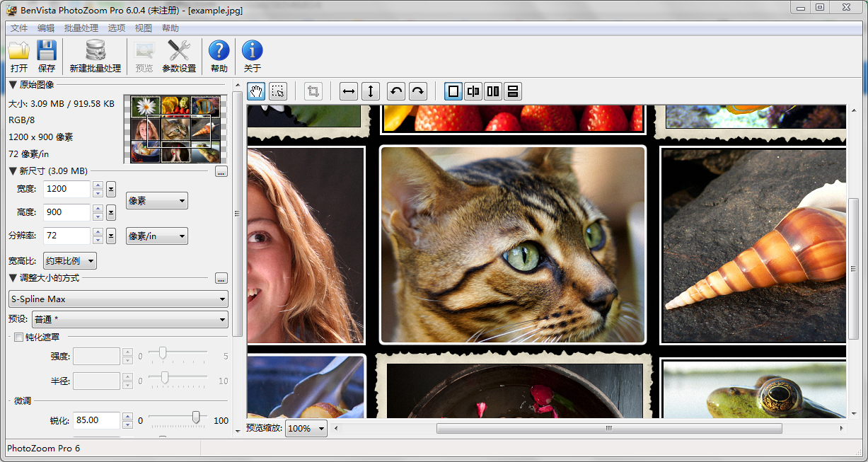Open the 视图 menu
The height and width of the screenshot is (462, 868).
(x=144, y=28)
